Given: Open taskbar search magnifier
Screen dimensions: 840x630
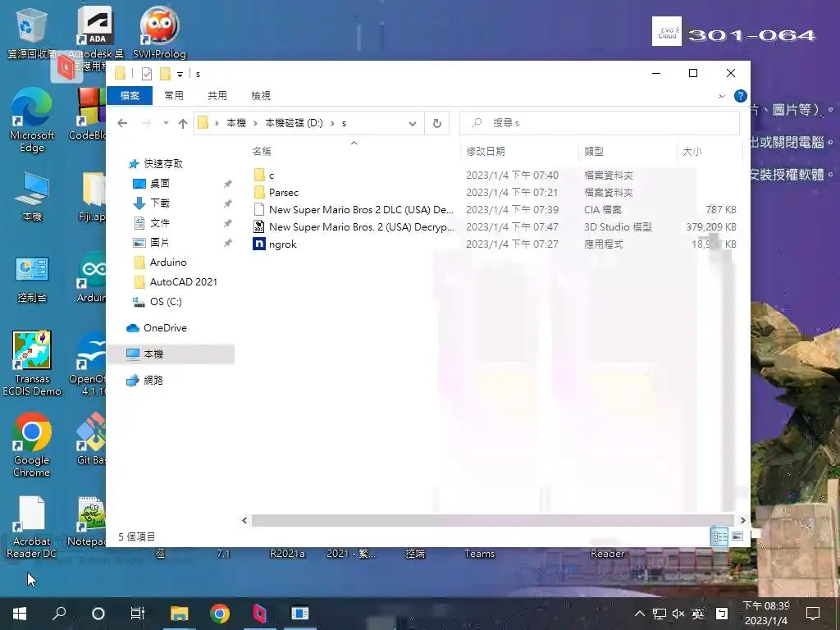Looking at the screenshot, I should (x=59, y=614).
